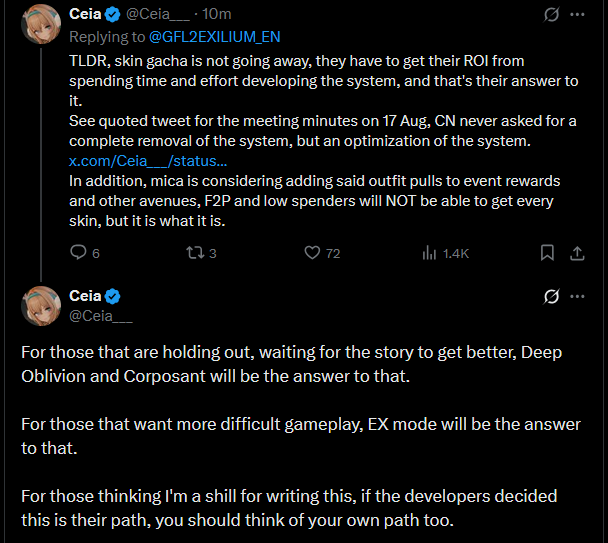This screenshot has width=608, height=543.
Task: View analytics showing 1.4K views
Action: tap(431, 253)
